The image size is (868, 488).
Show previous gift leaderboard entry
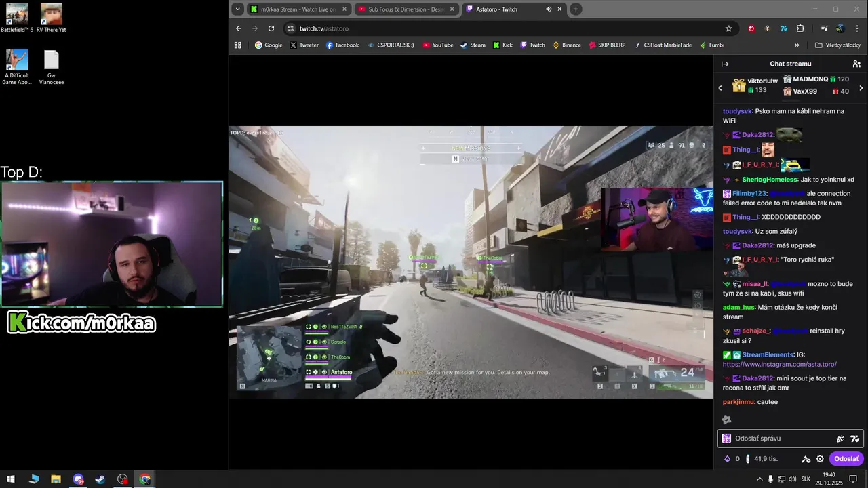(720, 88)
